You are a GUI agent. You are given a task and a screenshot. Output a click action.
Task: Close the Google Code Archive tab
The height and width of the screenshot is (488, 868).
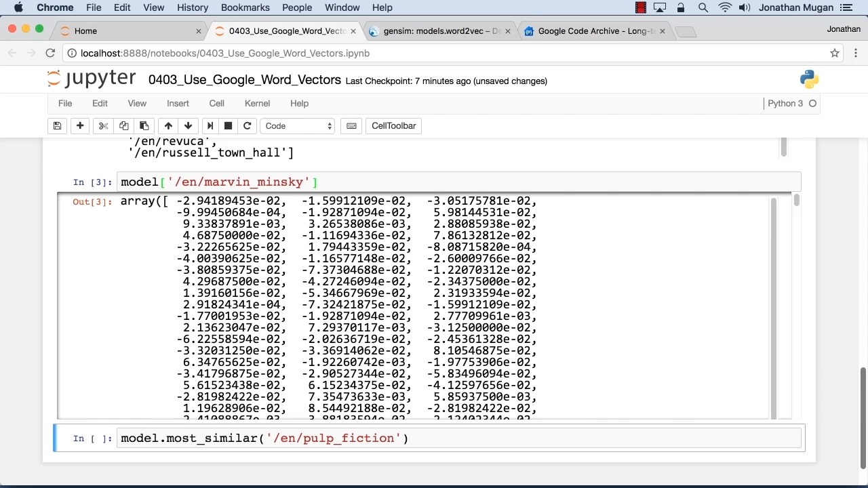[663, 31]
